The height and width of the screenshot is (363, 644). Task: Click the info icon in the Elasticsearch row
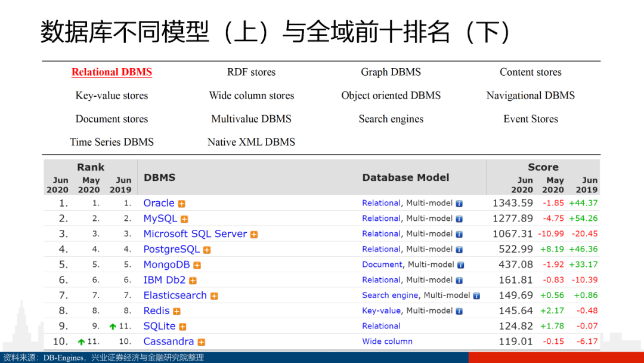(476, 296)
